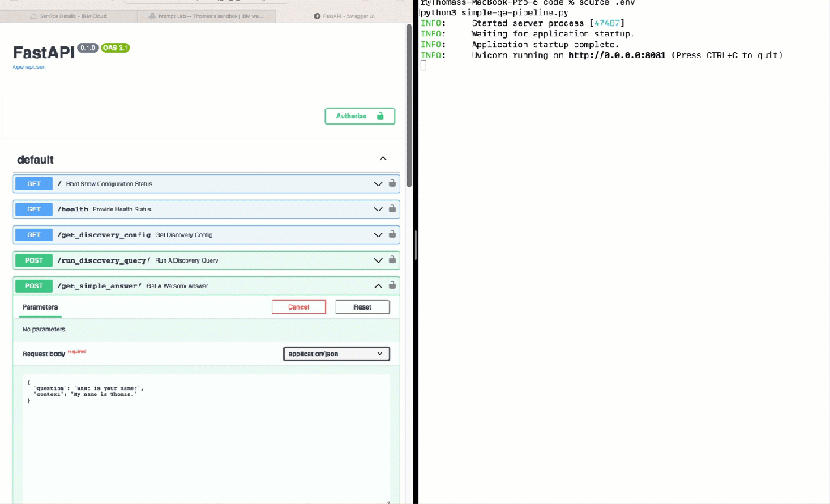
Task: Click the green POST badge for /run_discovery_query/
Action: click(x=33, y=260)
